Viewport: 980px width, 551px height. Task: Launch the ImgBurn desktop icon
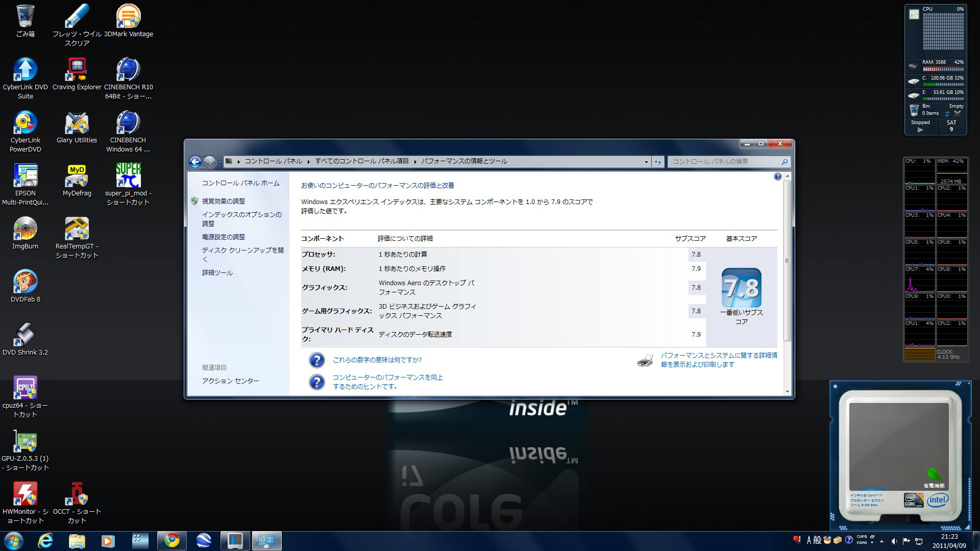click(x=25, y=230)
